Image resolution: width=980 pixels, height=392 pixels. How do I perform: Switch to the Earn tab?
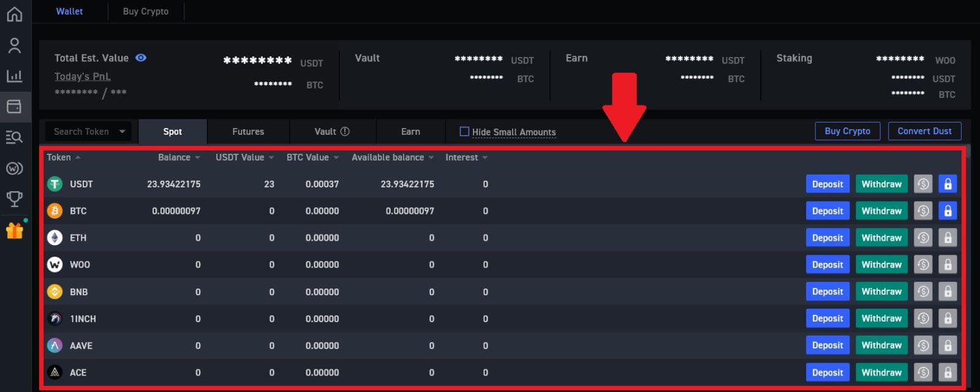[x=410, y=132]
